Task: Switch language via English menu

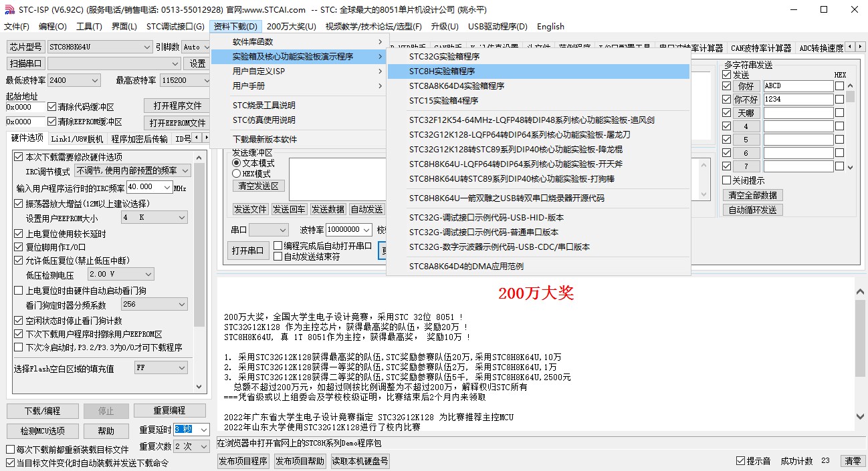Action: point(550,27)
